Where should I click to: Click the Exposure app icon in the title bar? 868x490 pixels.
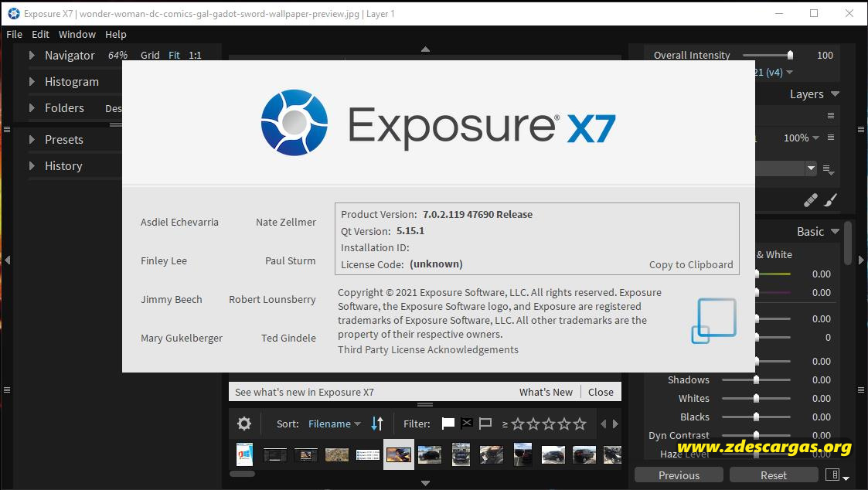pos(14,13)
